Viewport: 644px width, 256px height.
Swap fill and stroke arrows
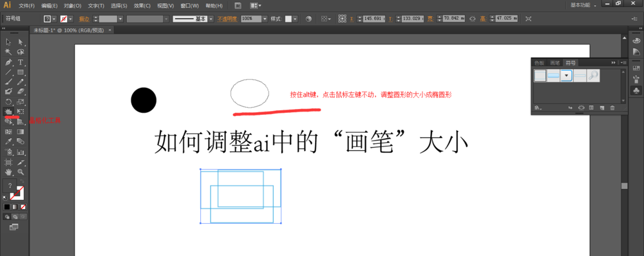pos(22,181)
